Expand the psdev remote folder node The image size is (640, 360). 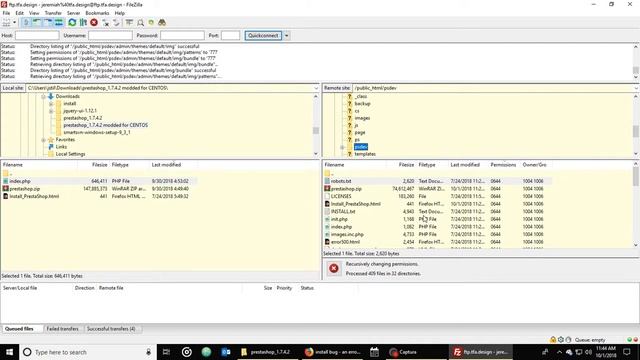point(342,147)
